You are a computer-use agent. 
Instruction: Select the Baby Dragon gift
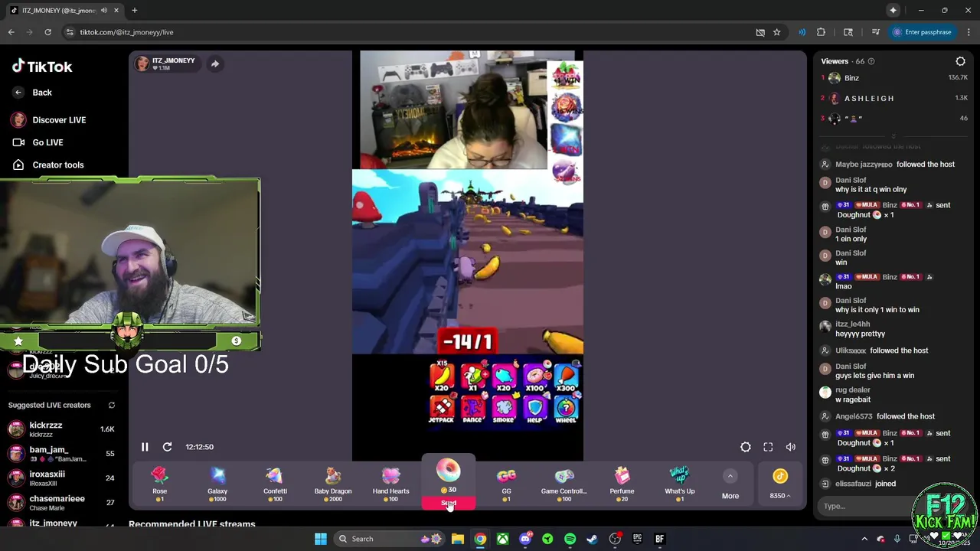coord(333,483)
